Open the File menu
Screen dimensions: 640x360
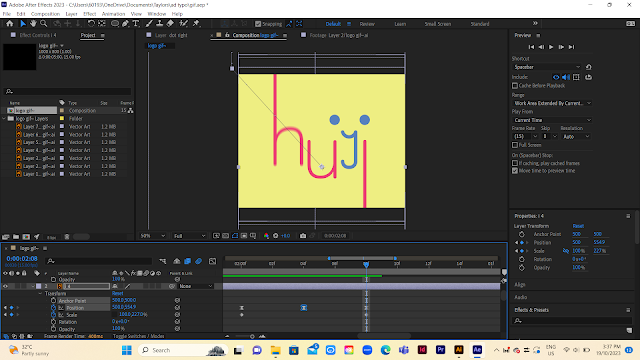[x=7, y=14]
